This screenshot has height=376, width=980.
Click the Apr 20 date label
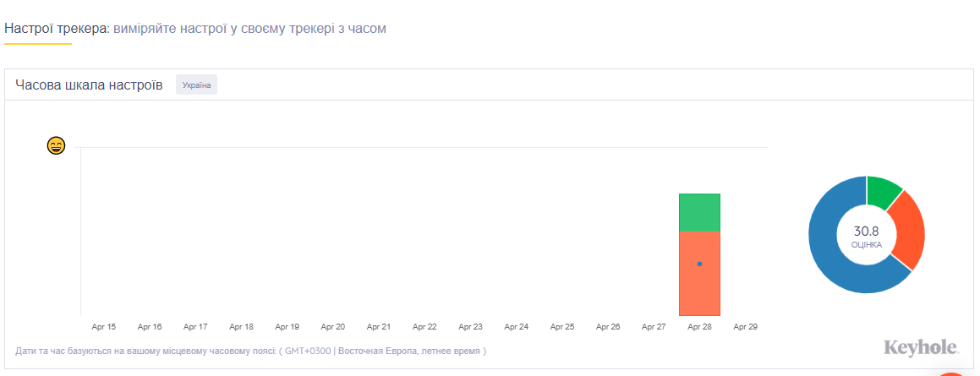pyautogui.click(x=332, y=327)
